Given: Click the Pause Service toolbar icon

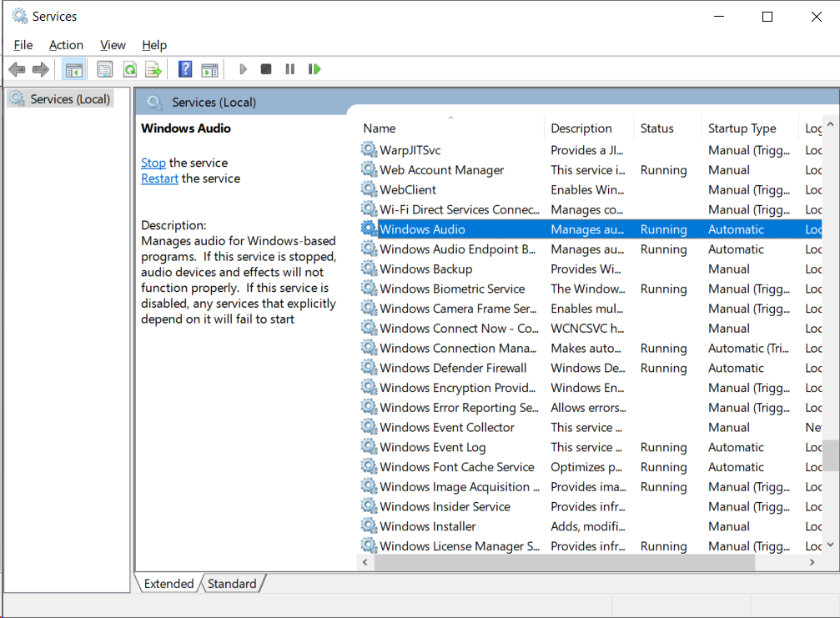Looking at the screenshot, I should (290, 69).
